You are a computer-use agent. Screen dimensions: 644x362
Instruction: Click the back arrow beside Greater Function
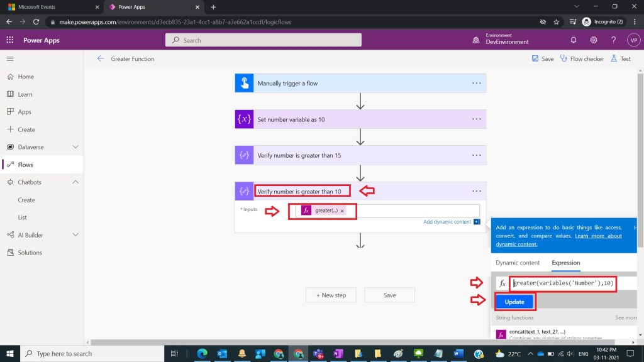tap(101, 59)
